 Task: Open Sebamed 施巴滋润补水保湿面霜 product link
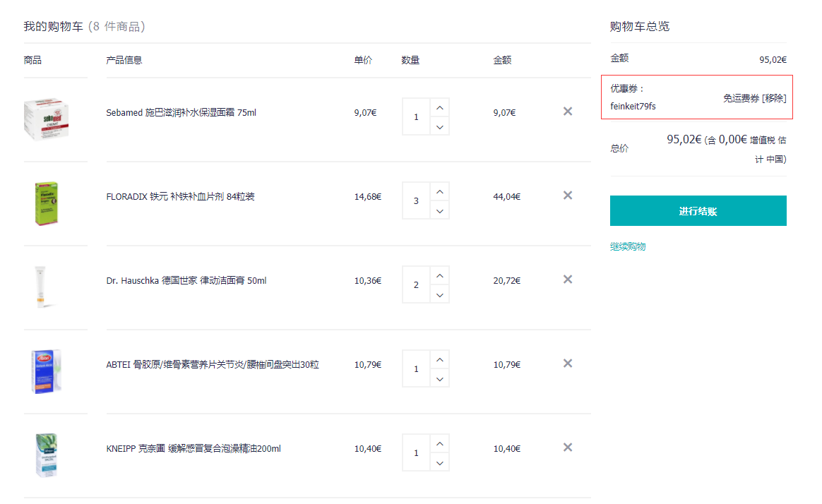click(x=181, y=113)
